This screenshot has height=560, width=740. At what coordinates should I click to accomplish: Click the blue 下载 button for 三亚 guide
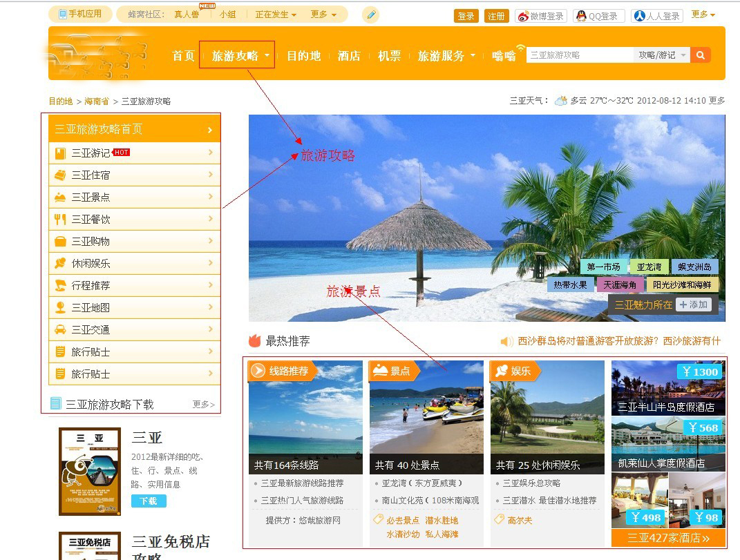point(149,501)
